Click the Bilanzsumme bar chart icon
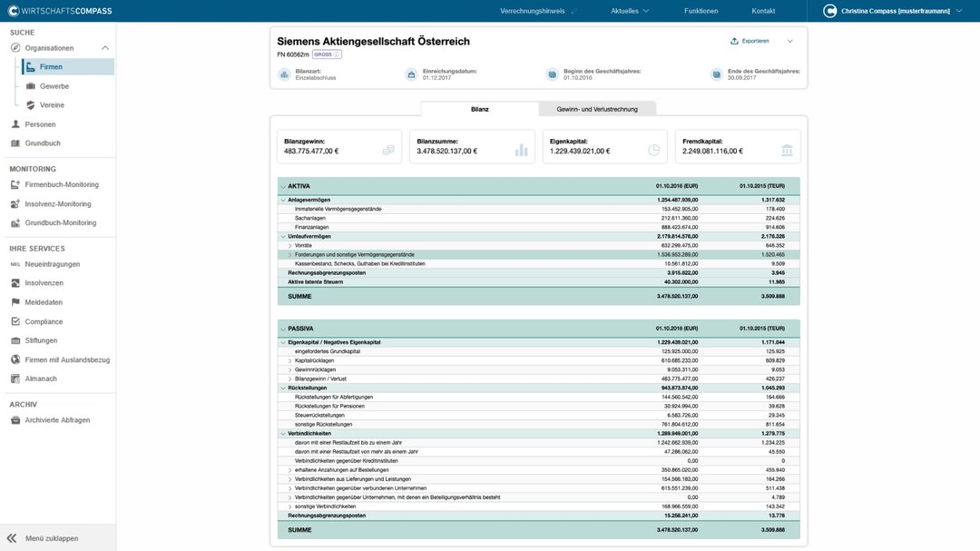 tap(521, 150)
